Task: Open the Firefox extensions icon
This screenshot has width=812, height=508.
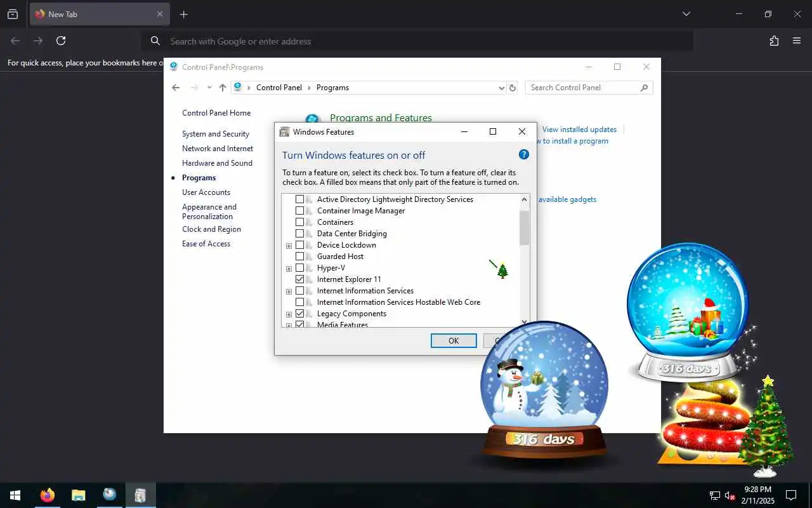Action: pyautogui.click(x=774, y=41)
